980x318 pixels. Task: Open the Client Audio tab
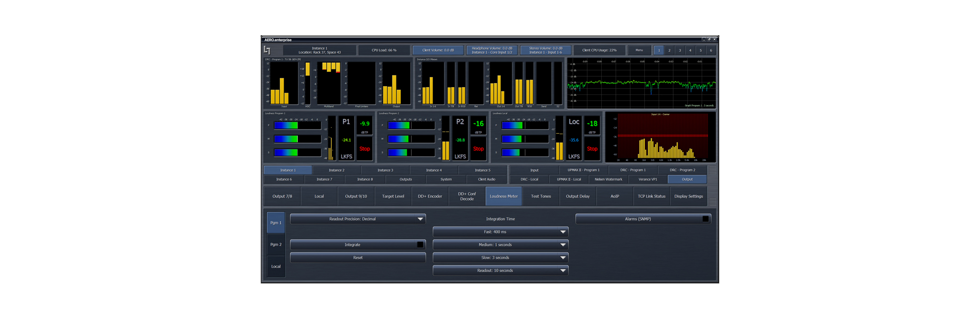[x=487, y=180]
